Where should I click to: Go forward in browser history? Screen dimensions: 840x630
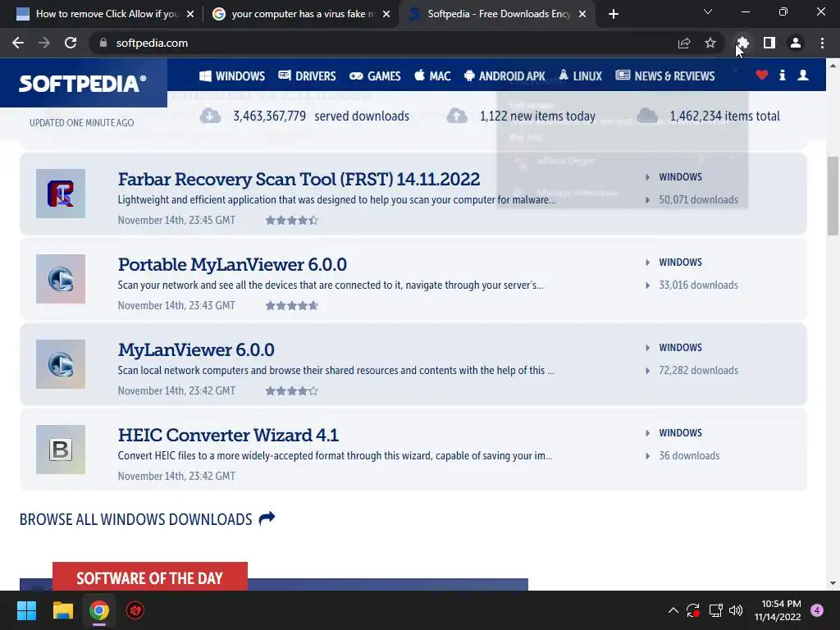pyautogui.click(x=44, y=43)
